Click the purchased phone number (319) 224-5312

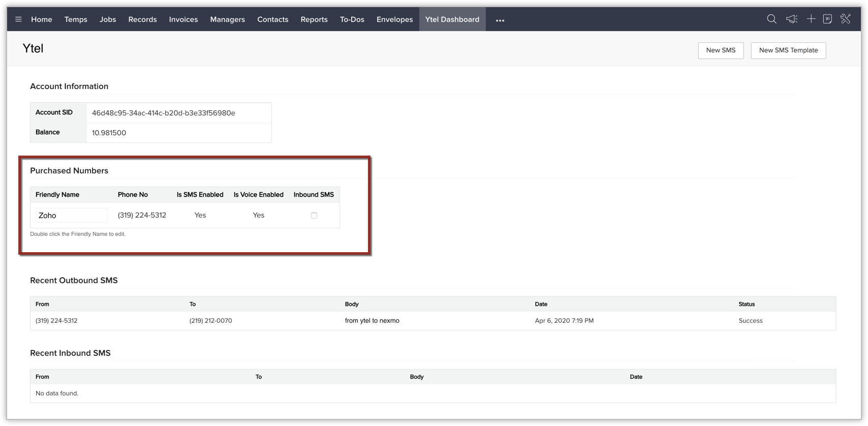click(x=142, y=215)
